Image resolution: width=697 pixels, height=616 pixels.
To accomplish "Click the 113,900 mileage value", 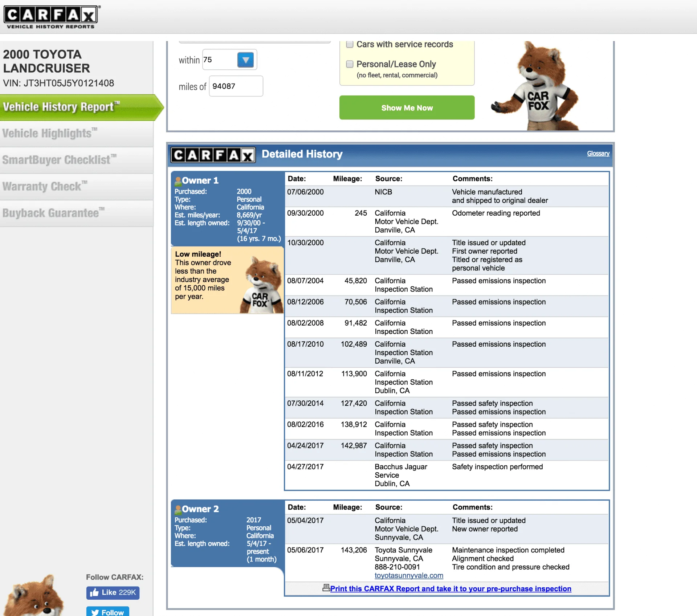I will [354, 374].
